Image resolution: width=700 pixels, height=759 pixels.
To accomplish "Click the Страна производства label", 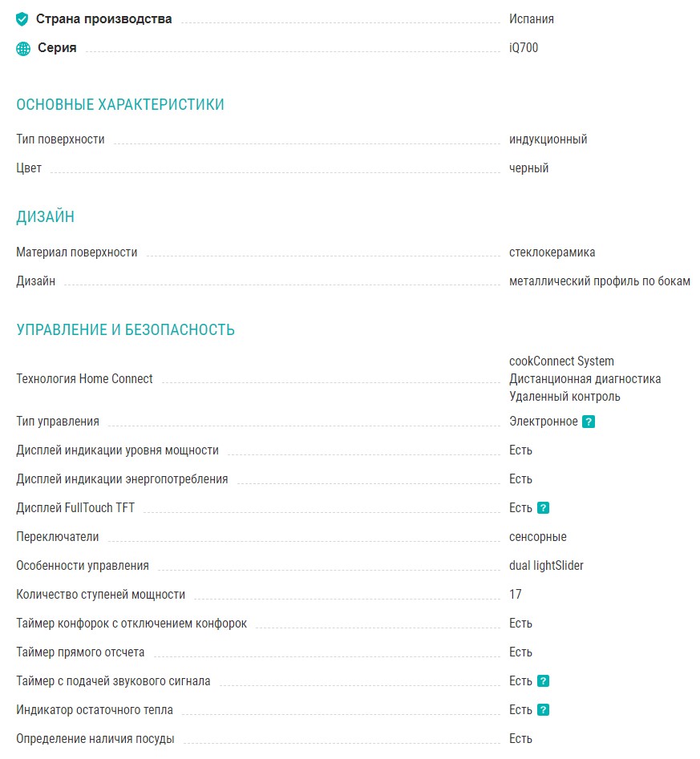I will click(103, 19).
